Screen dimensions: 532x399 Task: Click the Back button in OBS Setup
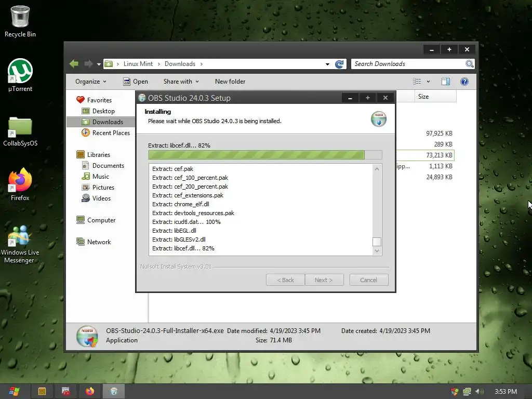tap(285, 280)
